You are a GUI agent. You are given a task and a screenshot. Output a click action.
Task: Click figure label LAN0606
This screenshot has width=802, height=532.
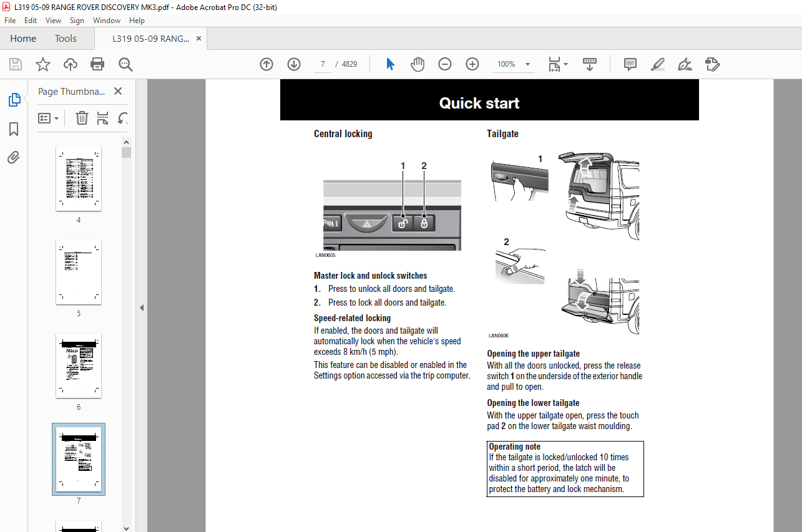(x=499, y=335)
